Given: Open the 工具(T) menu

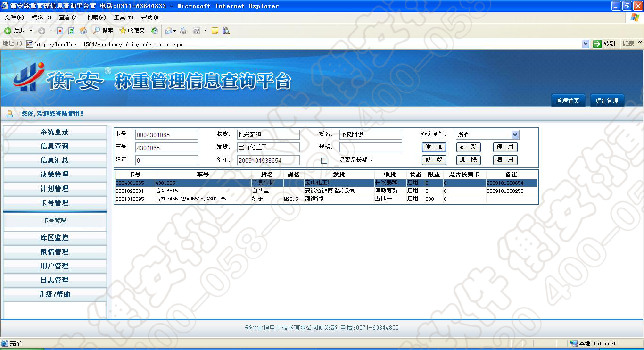Looking at the screenshot, I should tap(123, 17).
